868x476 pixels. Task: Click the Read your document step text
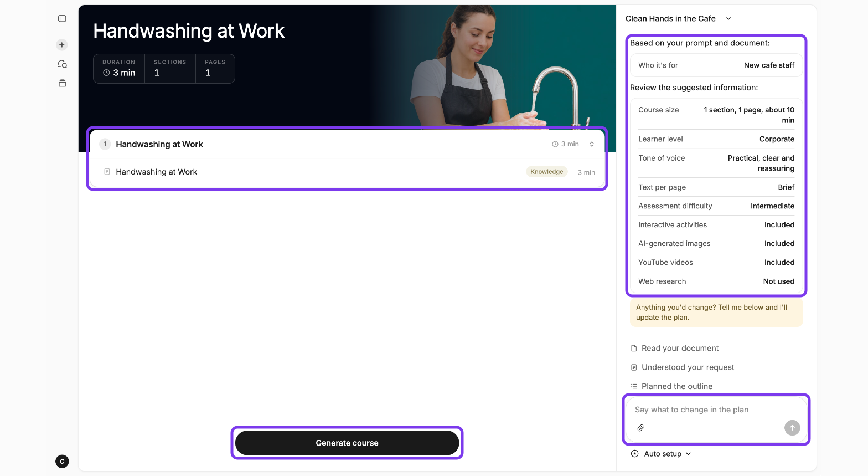tap(680, 349)
